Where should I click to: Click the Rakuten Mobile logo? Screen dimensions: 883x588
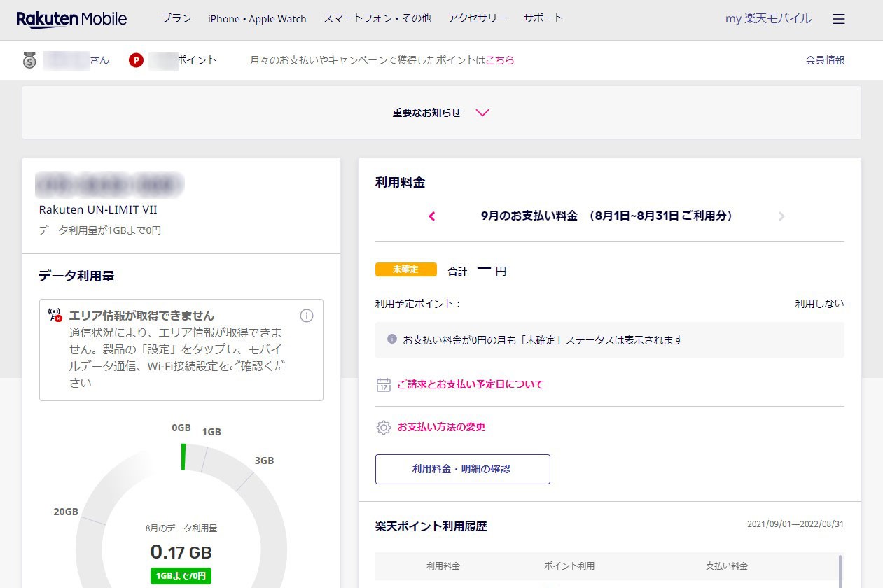(71, 19)
